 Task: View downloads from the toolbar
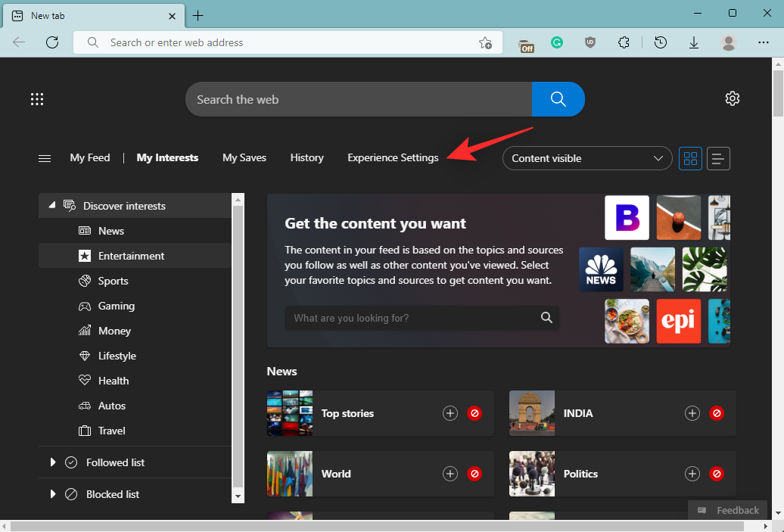[x=694, y=42]
